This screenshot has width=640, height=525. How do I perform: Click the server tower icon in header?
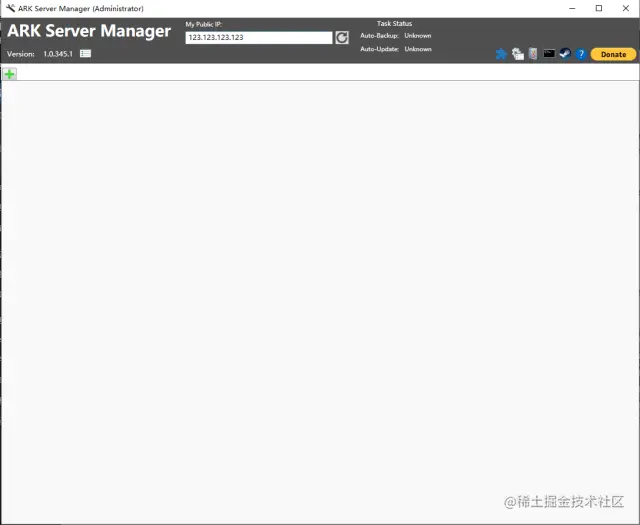click(x=533, y=53)
